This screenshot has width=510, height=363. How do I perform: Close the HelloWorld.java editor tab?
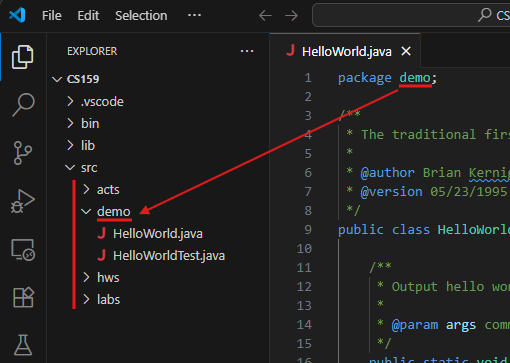[406, 51]
